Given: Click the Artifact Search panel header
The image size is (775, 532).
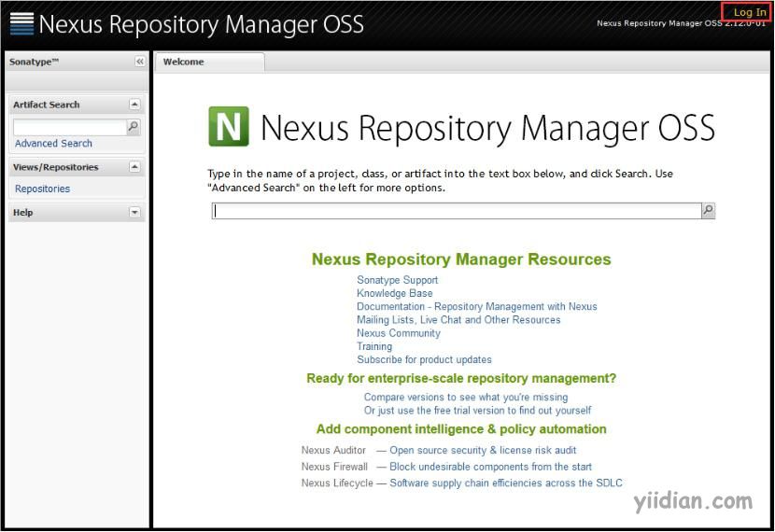Looking at the screenshot, I should point(77,105).
